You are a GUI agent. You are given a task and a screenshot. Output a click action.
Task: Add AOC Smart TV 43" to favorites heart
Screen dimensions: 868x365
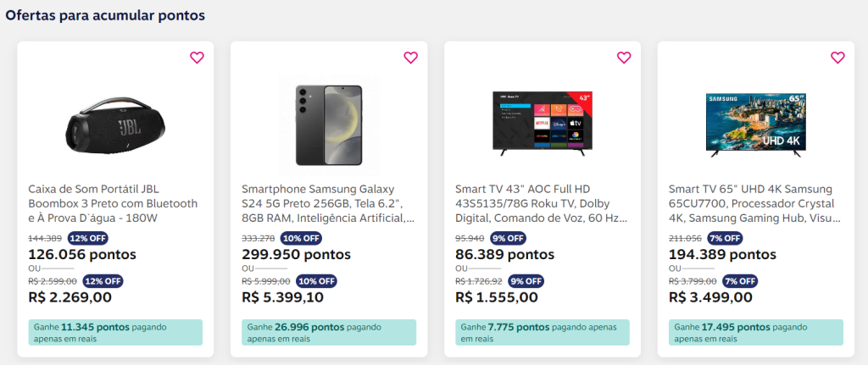[x=624, y=58]
